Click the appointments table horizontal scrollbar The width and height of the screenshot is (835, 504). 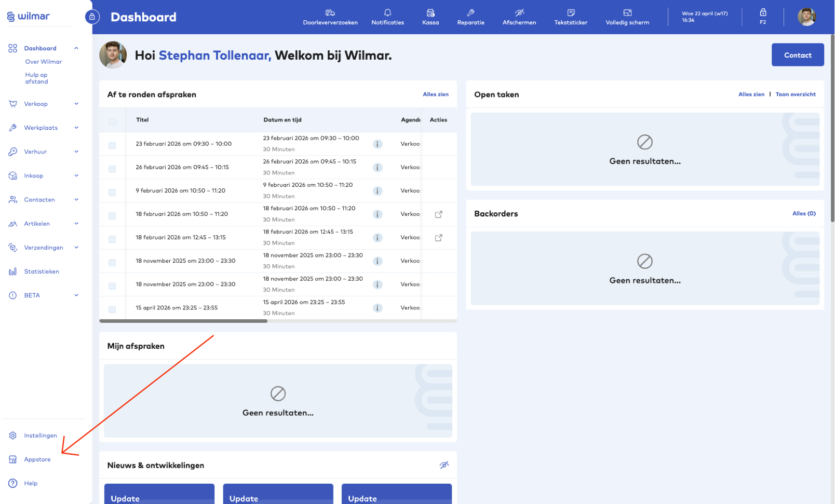tap(183, 321)
